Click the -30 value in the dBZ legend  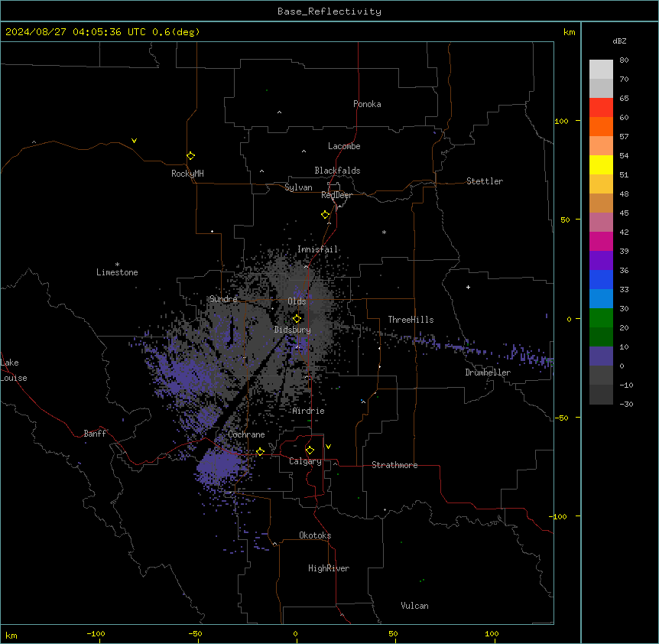tap(626, 404)
